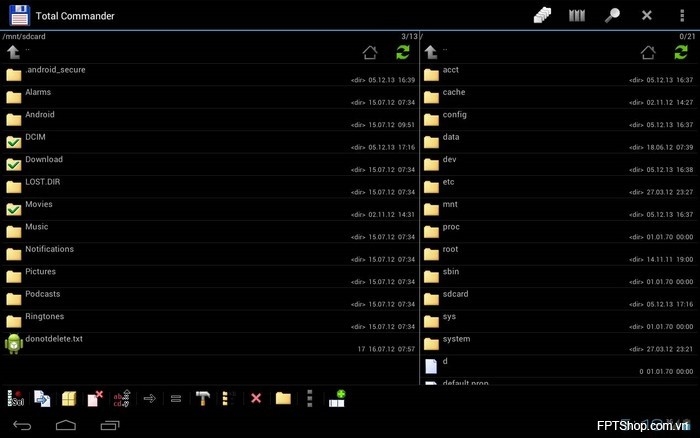This screenshot has height=438, width=700.
Task: Open the config folder in right panel
Action: coord(559,119)
